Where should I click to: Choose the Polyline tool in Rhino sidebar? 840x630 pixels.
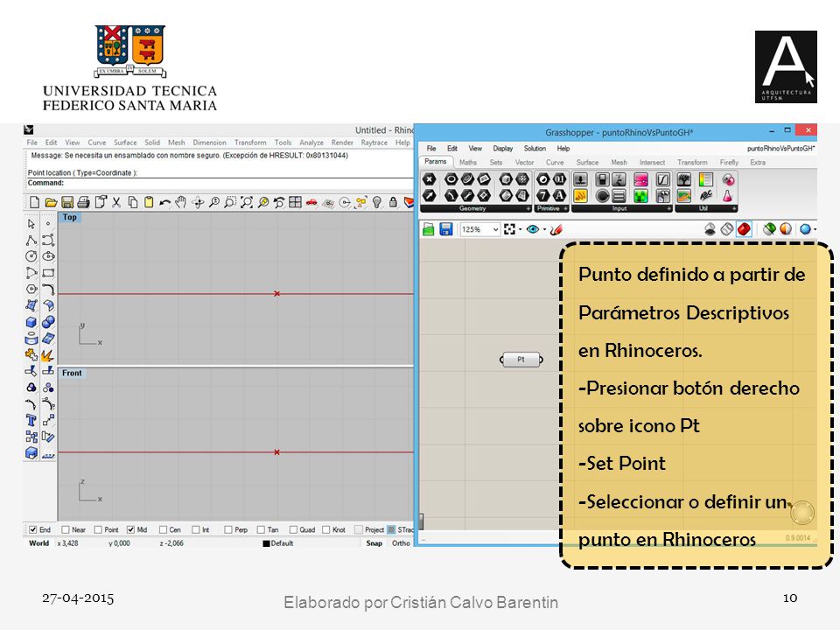31,240
